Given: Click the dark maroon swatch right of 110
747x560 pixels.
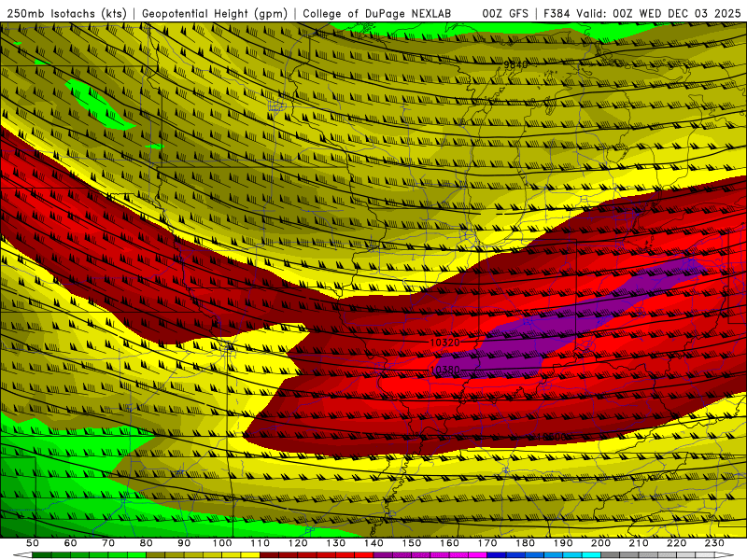Looking at the screenshot, I should [x=269, y=555].
